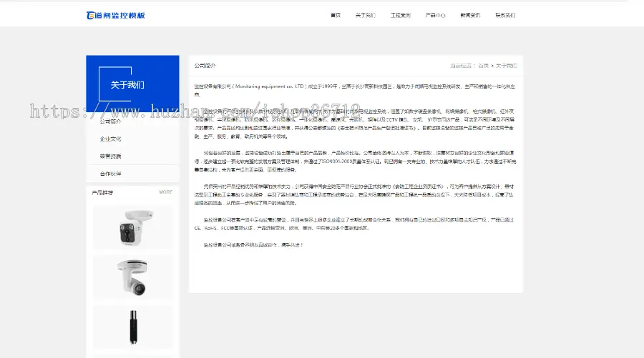Image resolution: width=644 pixels, height=358 pixels.
Task: Open the white dome PTZ camera thumbnail
Action: tap(133, 278)
